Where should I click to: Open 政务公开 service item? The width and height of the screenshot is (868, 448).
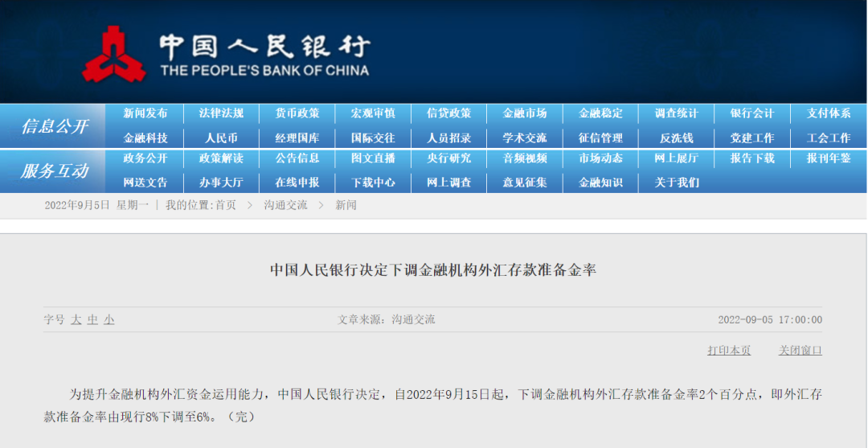(145, 158)
